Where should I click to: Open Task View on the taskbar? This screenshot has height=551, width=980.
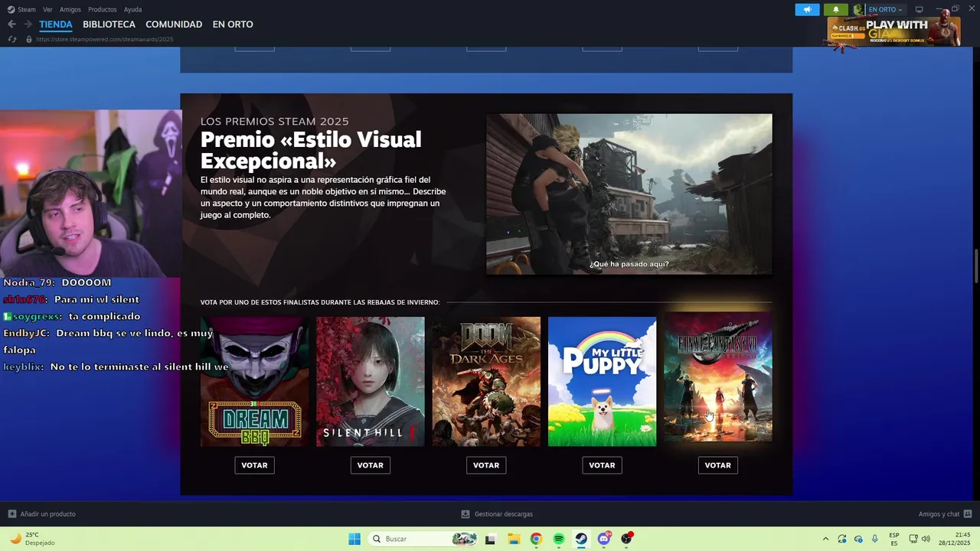pos(490,539)
